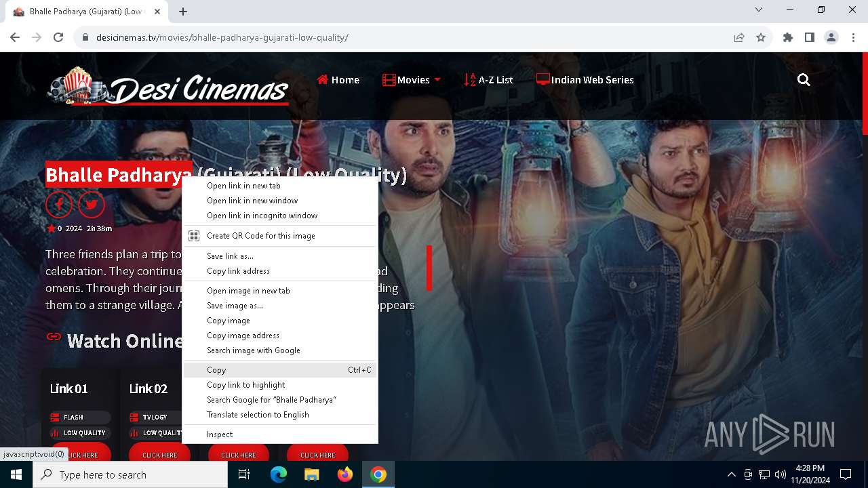Click the browser Back arrow

[15, 37]
